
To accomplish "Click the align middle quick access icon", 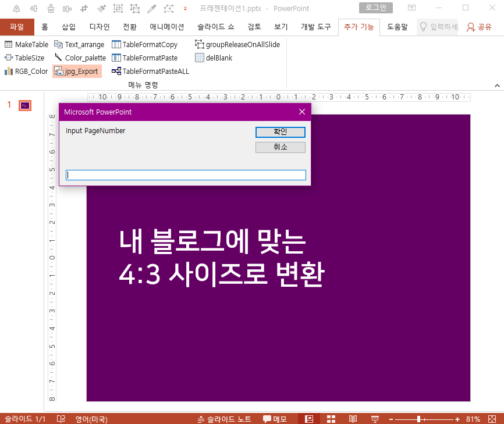I will (x=33, y=9).
